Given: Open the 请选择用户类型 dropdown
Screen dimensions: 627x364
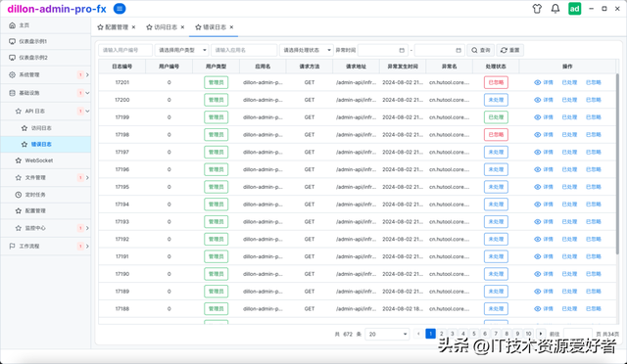Looking at the screenshot, I should 182,50.
